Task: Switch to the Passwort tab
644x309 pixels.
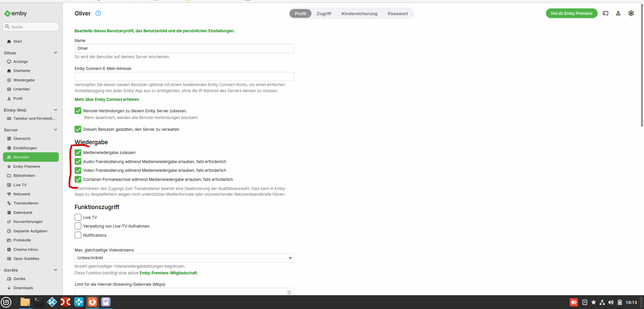Action: point(398,14)
